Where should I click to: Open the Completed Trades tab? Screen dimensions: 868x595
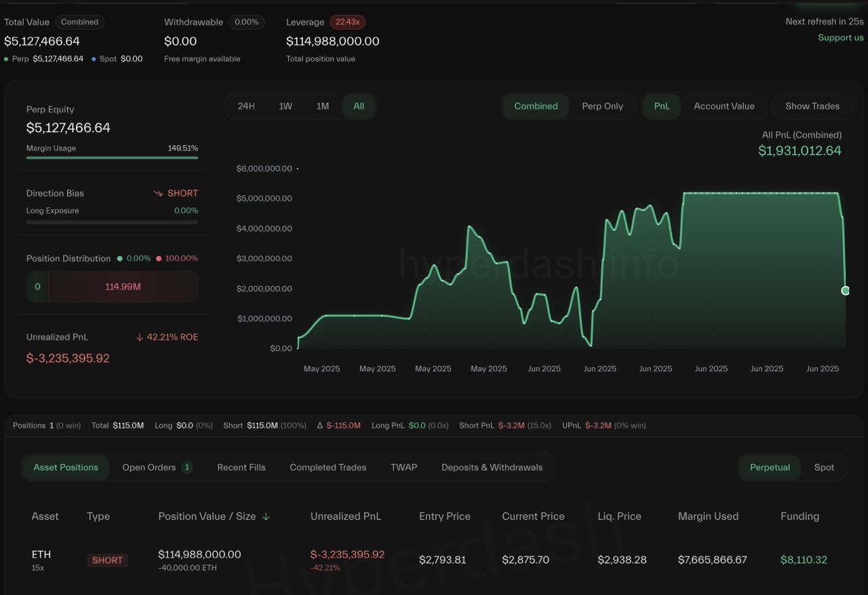(328, 468)
